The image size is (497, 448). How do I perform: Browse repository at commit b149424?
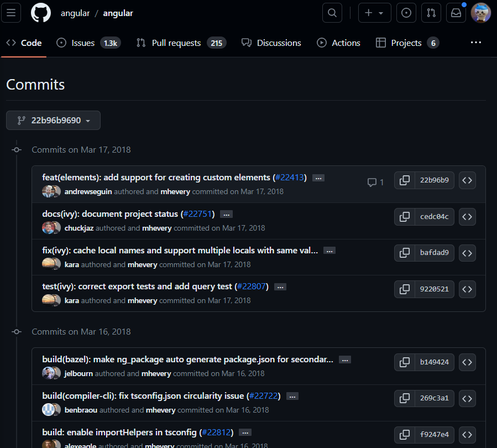[x=467, y=362]
